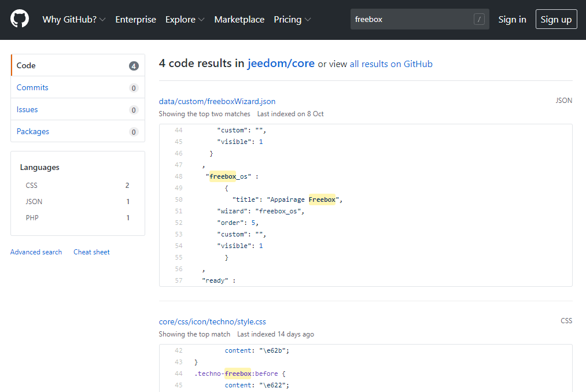Click highlighted freebox in .techno-freebox:before

(238, 373)
